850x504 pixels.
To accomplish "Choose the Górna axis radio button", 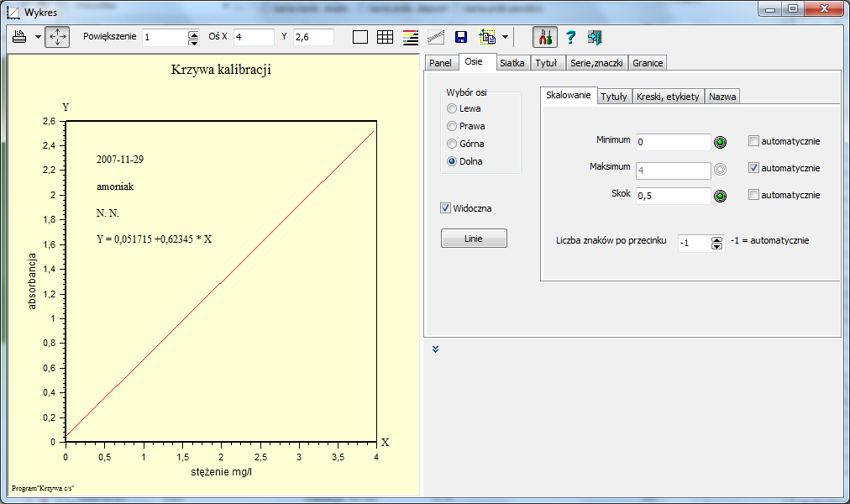I will [x=452, y=144].
